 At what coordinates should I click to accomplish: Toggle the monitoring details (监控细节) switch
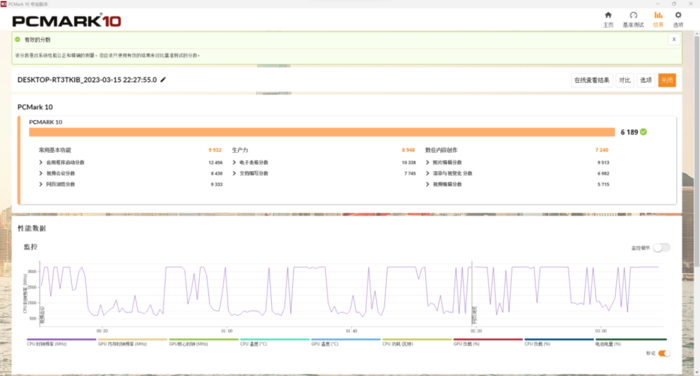click(x=661, y=247)
